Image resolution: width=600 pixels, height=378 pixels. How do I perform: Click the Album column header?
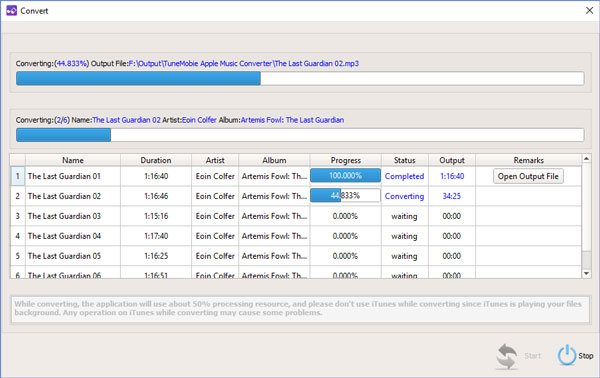(x=274, y=160)
